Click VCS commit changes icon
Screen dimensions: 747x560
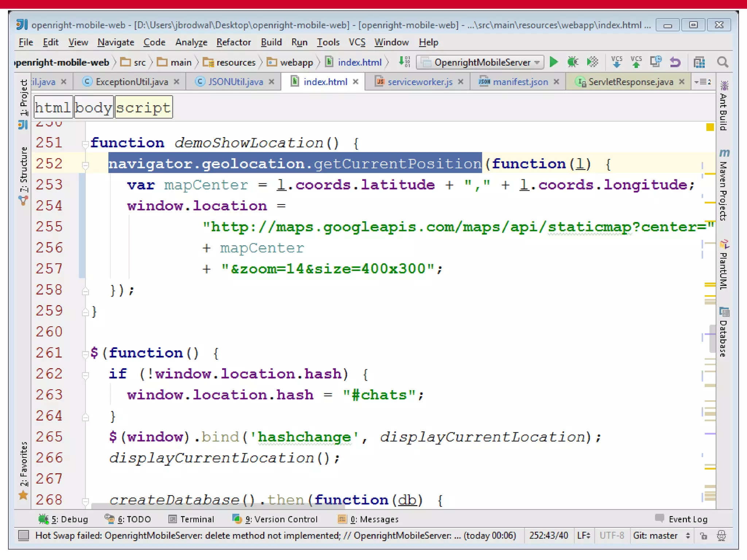[636, 62]
